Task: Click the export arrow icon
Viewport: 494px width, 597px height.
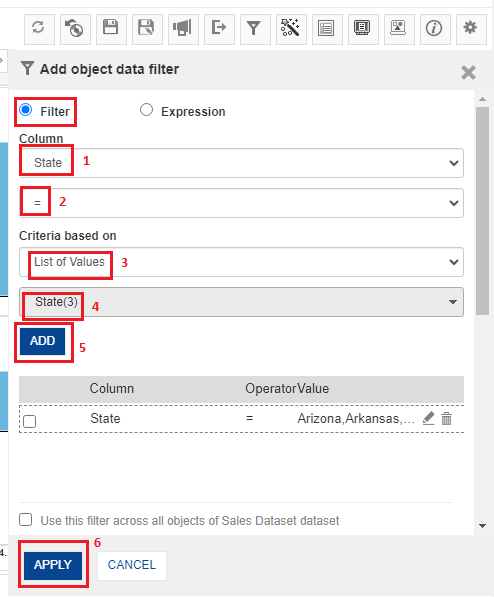Action: coord(219,29)
